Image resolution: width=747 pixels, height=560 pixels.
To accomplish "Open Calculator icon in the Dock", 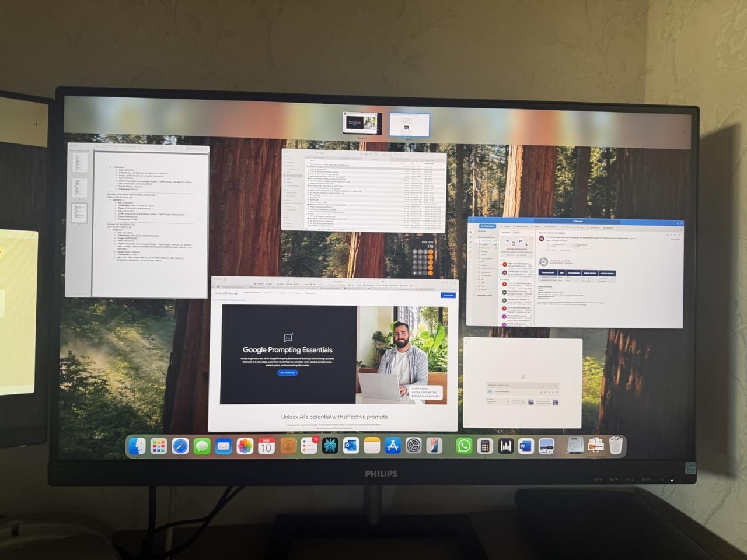I will pyautogui.click(x=484, y=446).
